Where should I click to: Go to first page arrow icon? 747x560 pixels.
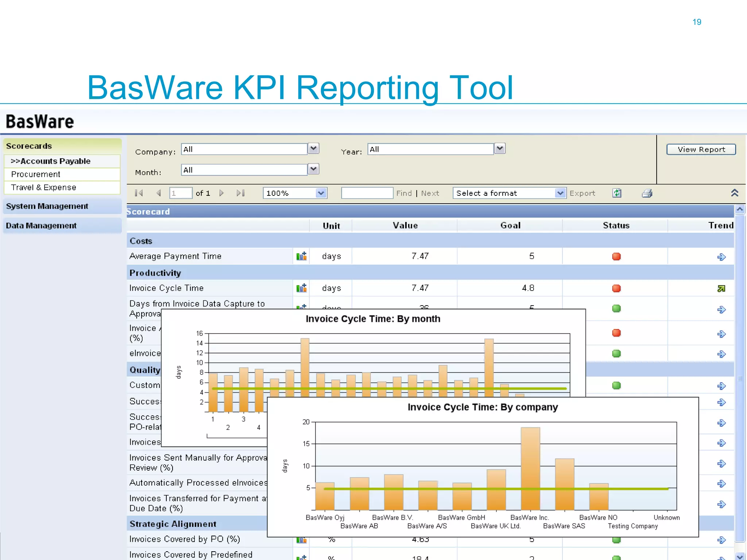[139, 193]
